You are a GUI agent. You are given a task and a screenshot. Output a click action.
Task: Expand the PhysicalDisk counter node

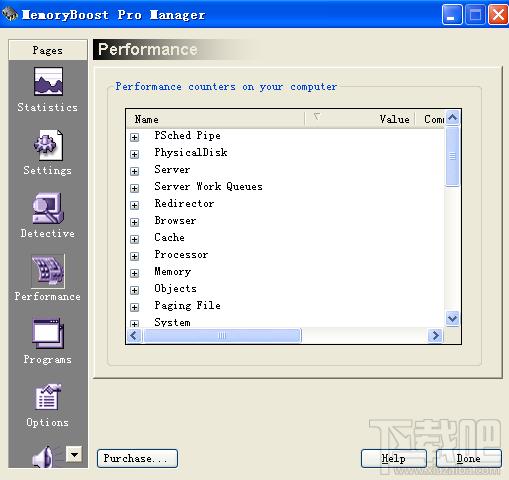coord(134,154)
